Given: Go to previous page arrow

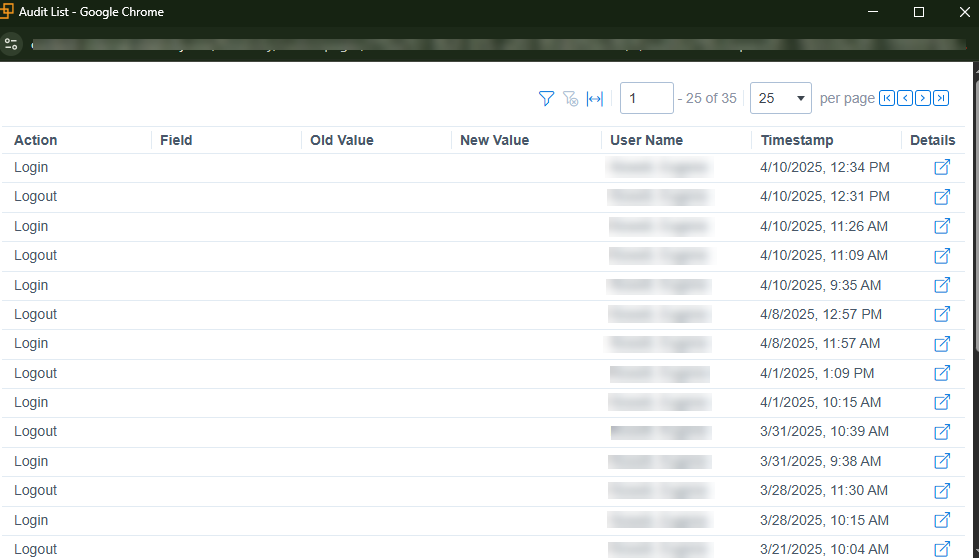Looking at the screenshot, I should (x=905, y=98).
